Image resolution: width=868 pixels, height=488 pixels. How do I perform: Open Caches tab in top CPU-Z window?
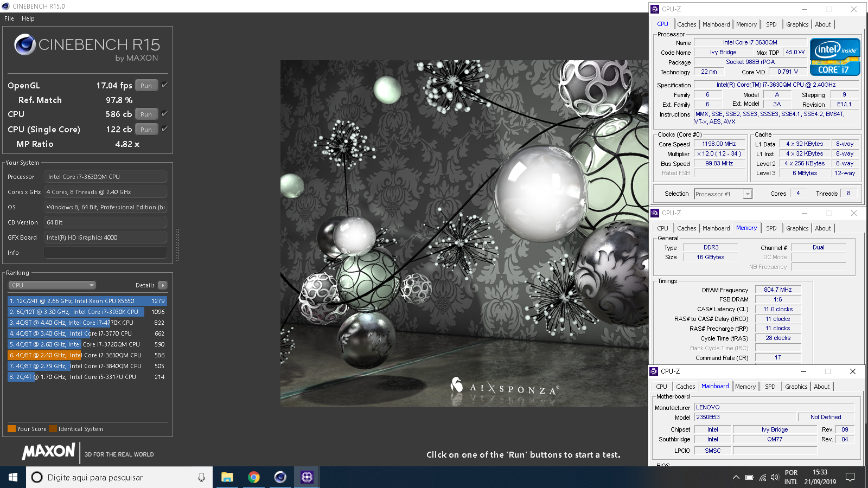pyautogui.click(x=686, y=24)
